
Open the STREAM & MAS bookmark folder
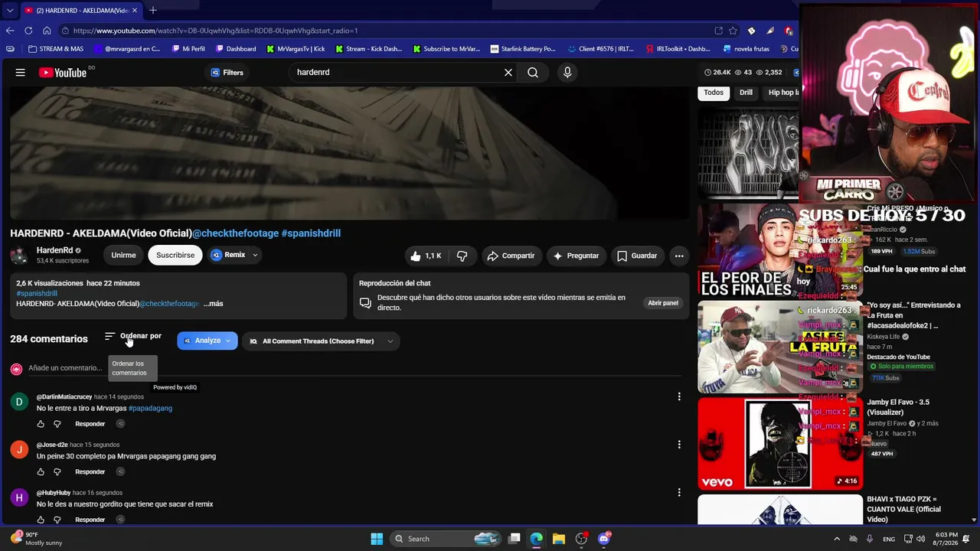click(56, 49)
